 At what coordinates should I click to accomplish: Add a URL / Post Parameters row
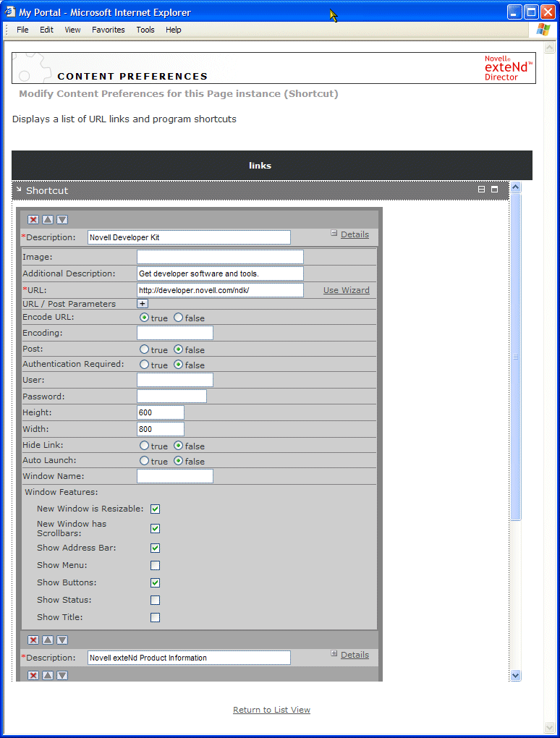pyautogui.click(x=142, y=304)
